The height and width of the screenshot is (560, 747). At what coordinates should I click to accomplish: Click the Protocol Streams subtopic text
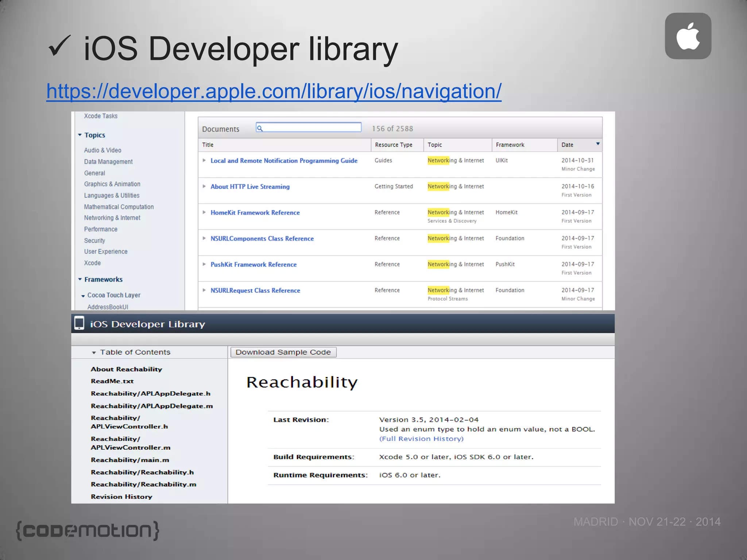pyautogui.click(x=448, y=299)
